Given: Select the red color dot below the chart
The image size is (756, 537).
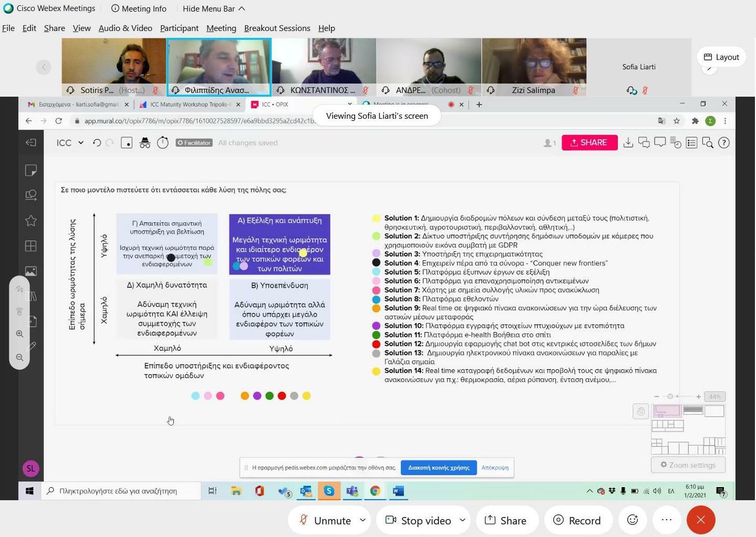Looking at the screenshot, I should [x=282, y=396].
